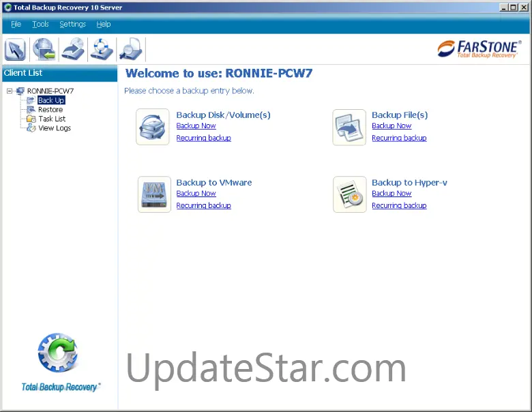Click Backup Now under Backup Disk/Volume(s)
The width and height of the screenshot is (532, 412).
tap(196, 126)
